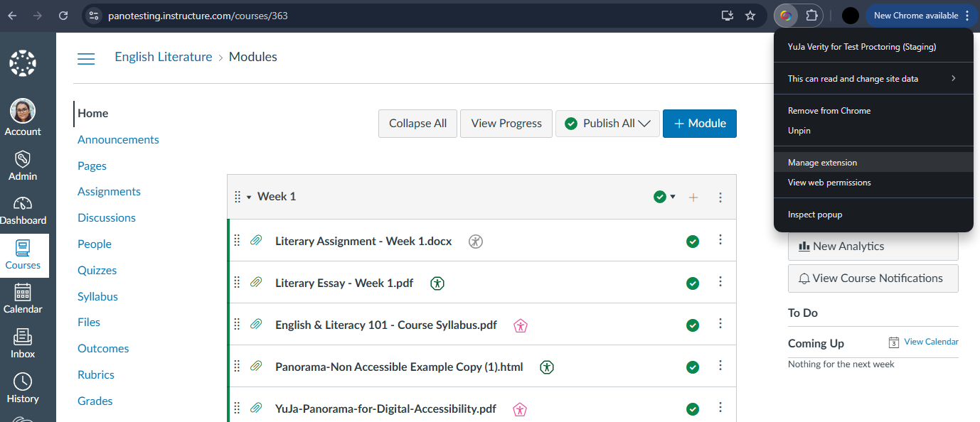The height and width of the screenshot is (422, 980).
Task: Click the YuJa Verity extension icon
Action: click(x=785, y=16)
